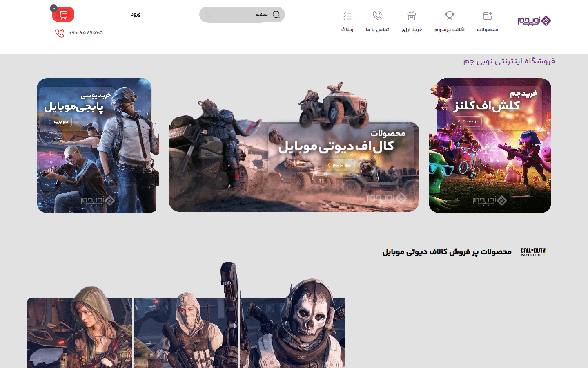The height and width of the screenshot is (368, 588).
Task: Click برو بریم on the کلش اف کلنز banner
Action: [x=468, y=121]
